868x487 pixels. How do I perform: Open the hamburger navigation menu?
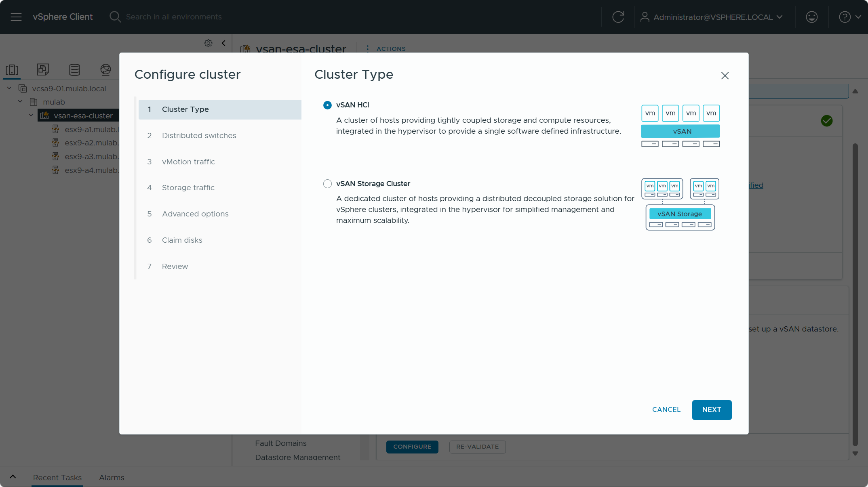pos(16,17)
